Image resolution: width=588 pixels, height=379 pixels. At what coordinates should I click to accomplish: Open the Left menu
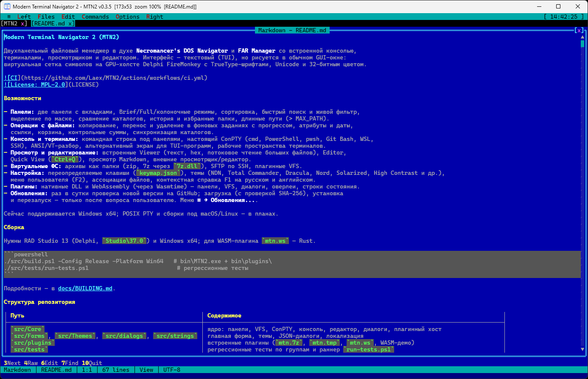click(x=24, y=17)
